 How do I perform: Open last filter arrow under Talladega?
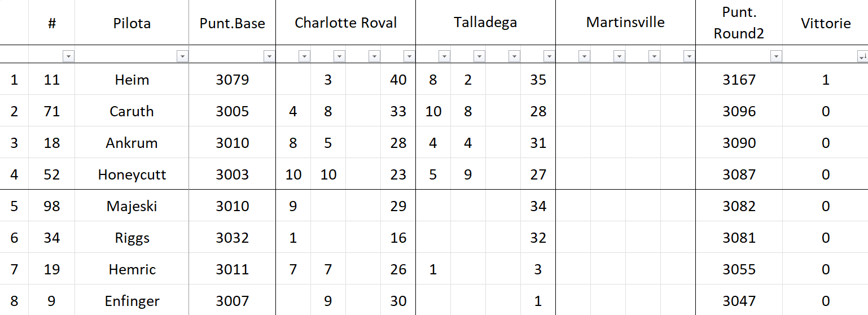[549, 56]
